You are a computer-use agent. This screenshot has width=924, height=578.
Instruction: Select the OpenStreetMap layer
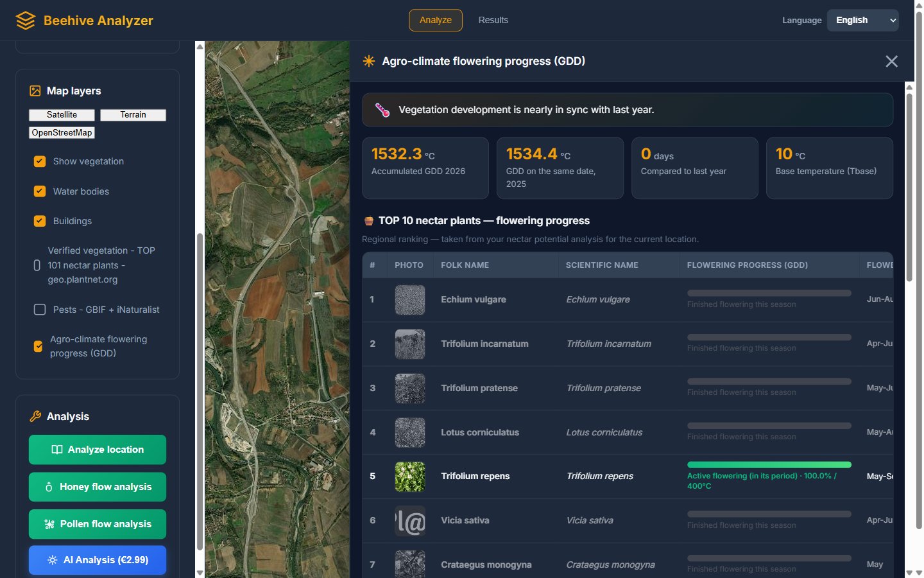[62, 133]
